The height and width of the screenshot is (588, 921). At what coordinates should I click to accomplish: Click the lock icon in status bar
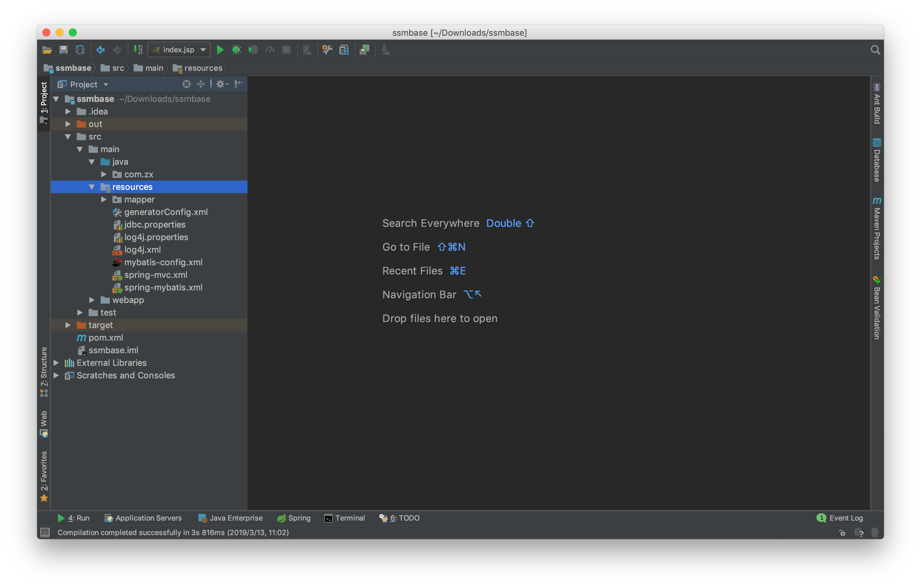point(842,532)
